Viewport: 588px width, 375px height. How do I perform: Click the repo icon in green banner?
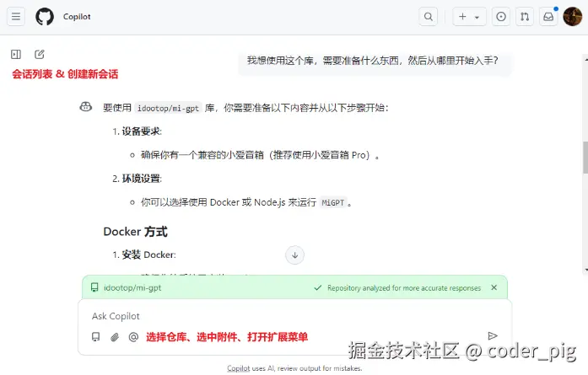[x=94, y=287]
